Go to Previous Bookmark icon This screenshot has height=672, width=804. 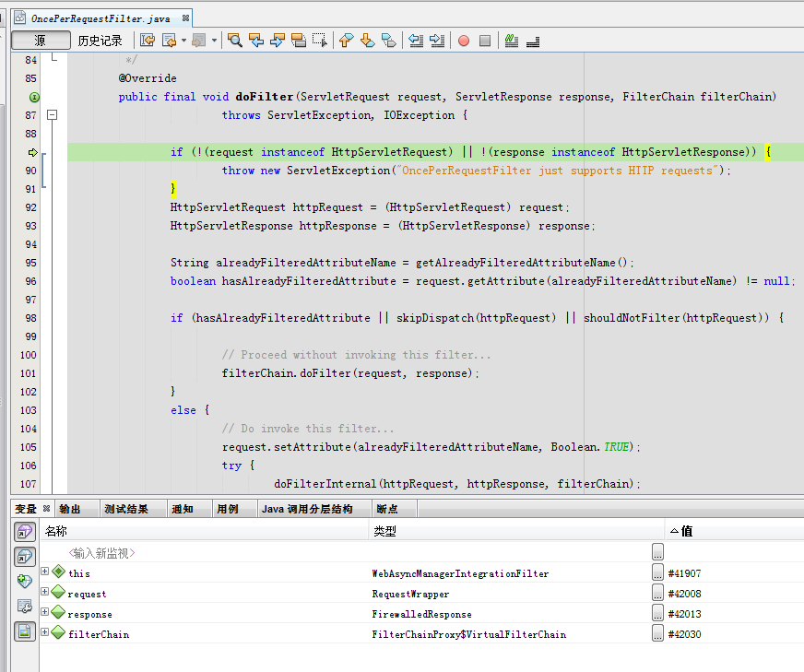(x=347, y=41)
